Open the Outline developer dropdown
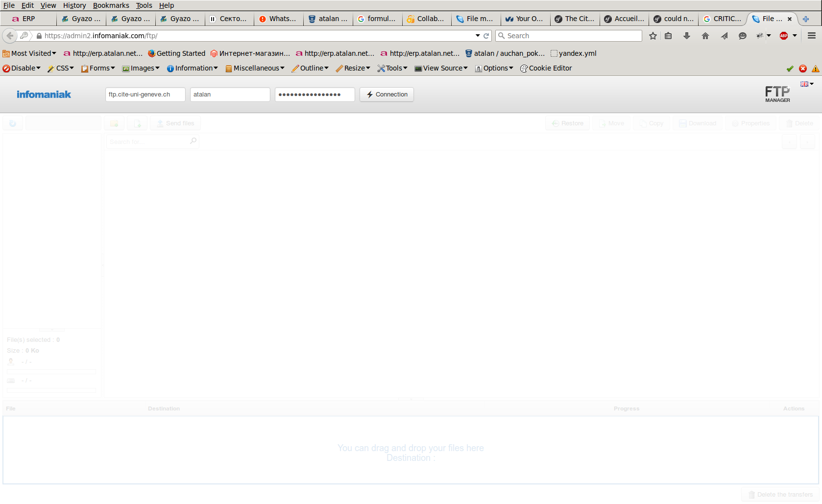Viewport: 822px width, 504px height. pyautogui.click(x=310, y=68)
